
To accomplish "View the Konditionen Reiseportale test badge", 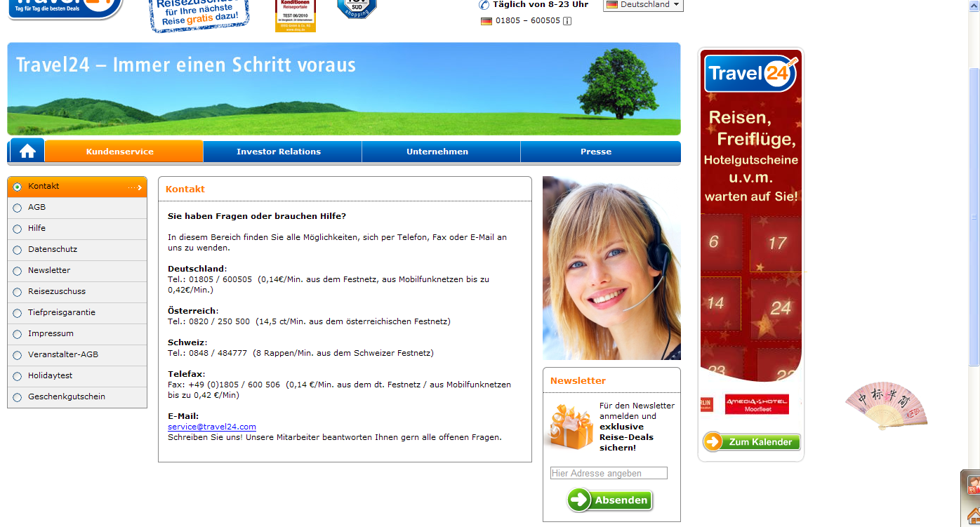I will [296, 15].
